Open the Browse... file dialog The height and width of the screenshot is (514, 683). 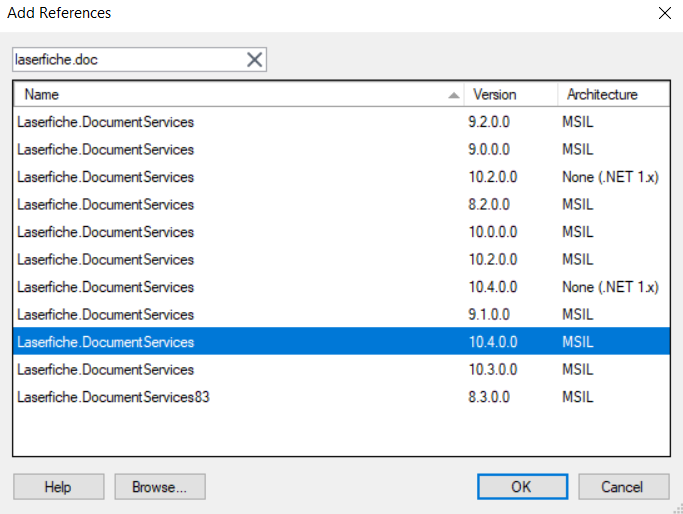[160, 487]
